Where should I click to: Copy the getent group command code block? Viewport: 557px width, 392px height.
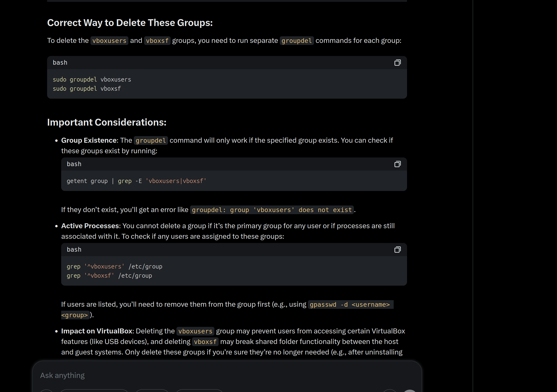pyautogui.click(x=397, y=164)
